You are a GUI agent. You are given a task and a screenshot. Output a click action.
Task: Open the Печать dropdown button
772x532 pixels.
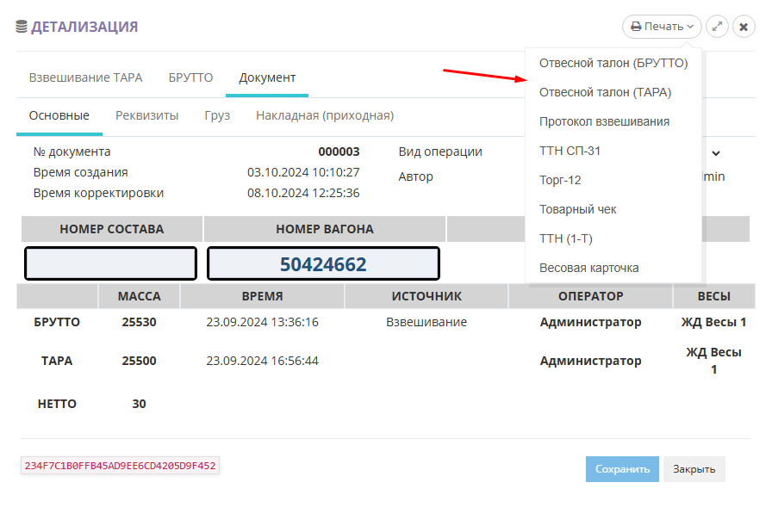click(x=662, y=27)
